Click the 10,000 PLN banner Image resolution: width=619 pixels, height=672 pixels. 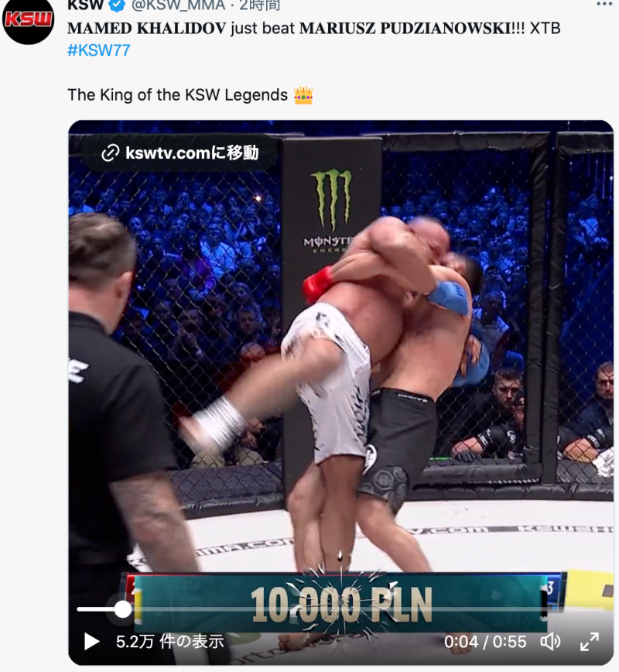(x=341, y=605)
